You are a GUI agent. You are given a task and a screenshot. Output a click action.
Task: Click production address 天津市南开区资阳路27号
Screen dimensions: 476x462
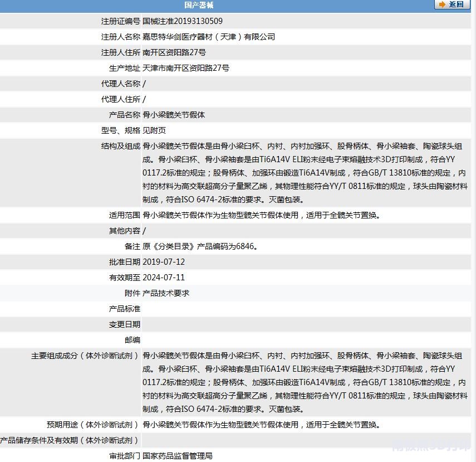[186, 68]
